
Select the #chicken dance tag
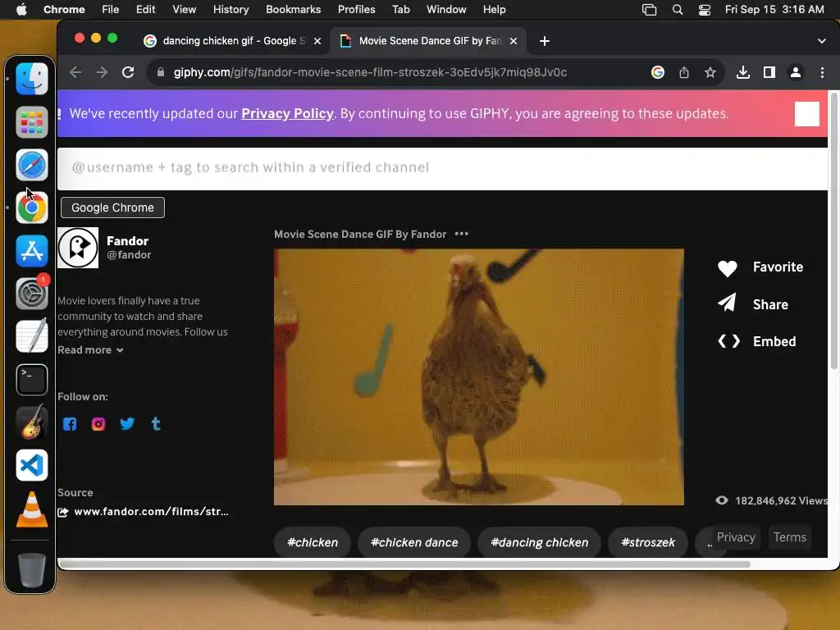click(414, 542)
